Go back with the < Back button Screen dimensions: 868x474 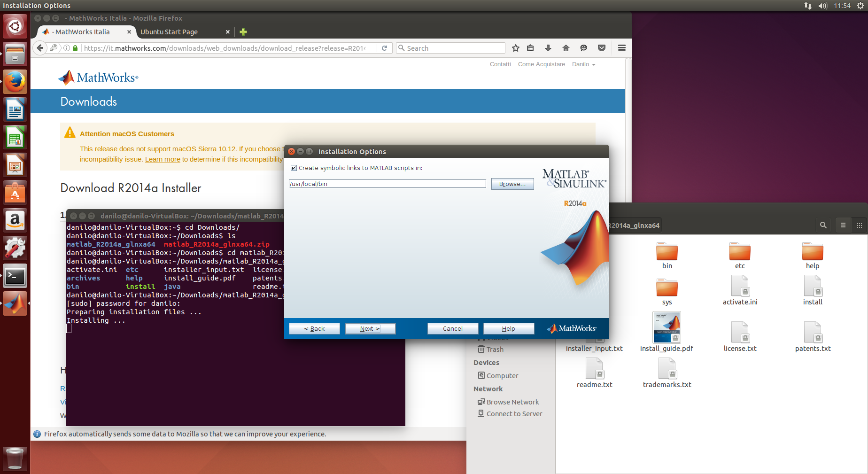point(314,328)
